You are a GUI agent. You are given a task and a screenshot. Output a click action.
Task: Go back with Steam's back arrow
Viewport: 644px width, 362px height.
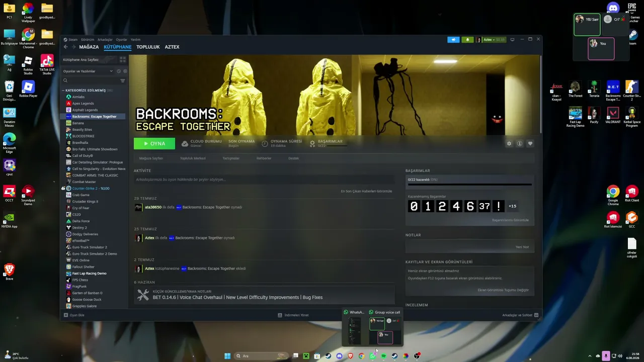[65, 47]
